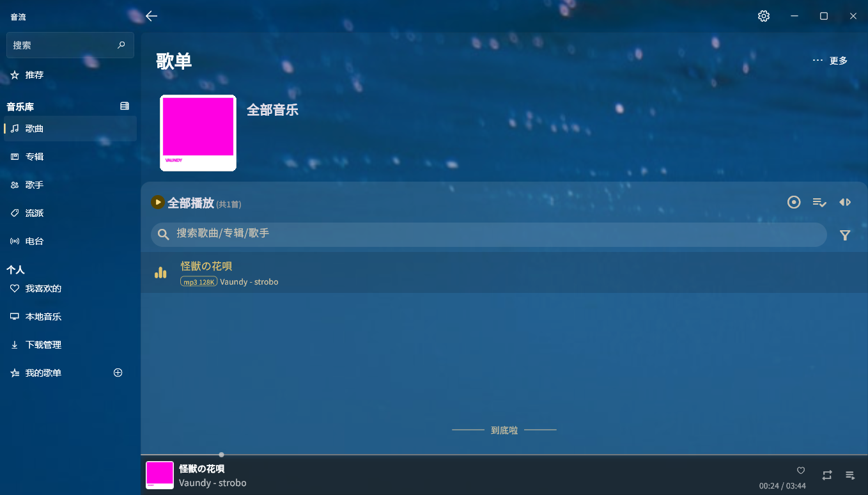Screen dimensions: 868x495
Task: Open the 推荐 recommendations page
Action: (35, 75)
